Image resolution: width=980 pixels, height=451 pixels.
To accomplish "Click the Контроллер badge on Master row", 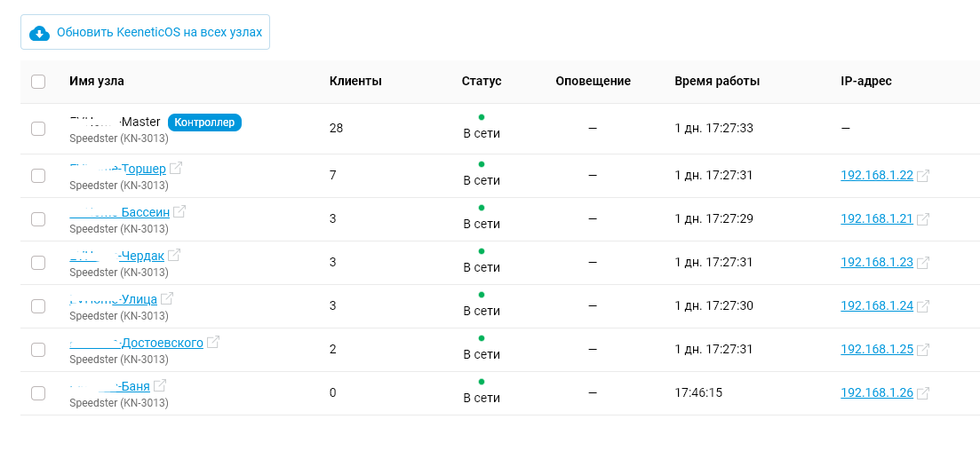I will [x=204, y=123].
